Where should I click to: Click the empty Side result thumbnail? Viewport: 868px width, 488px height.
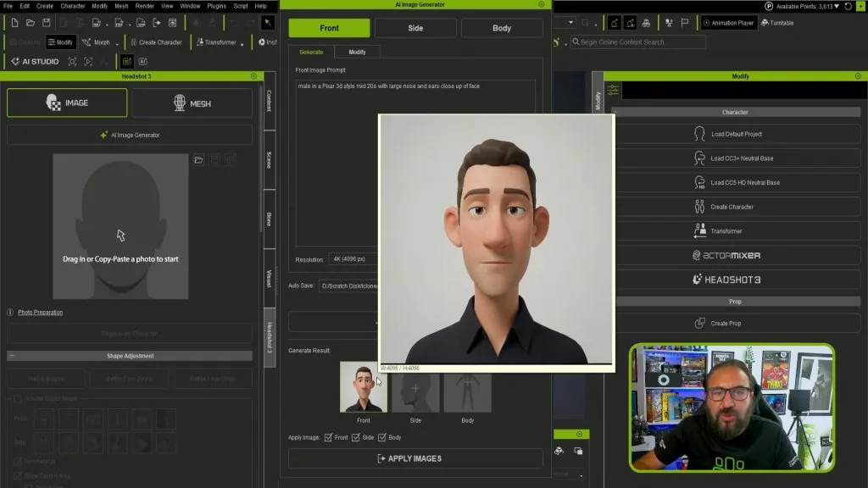(x=415, y=393)
